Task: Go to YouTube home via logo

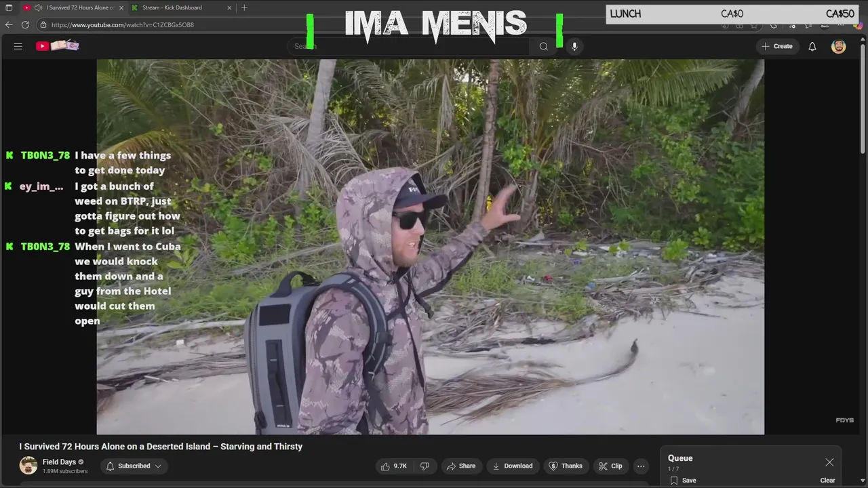Action: [58, 46]
